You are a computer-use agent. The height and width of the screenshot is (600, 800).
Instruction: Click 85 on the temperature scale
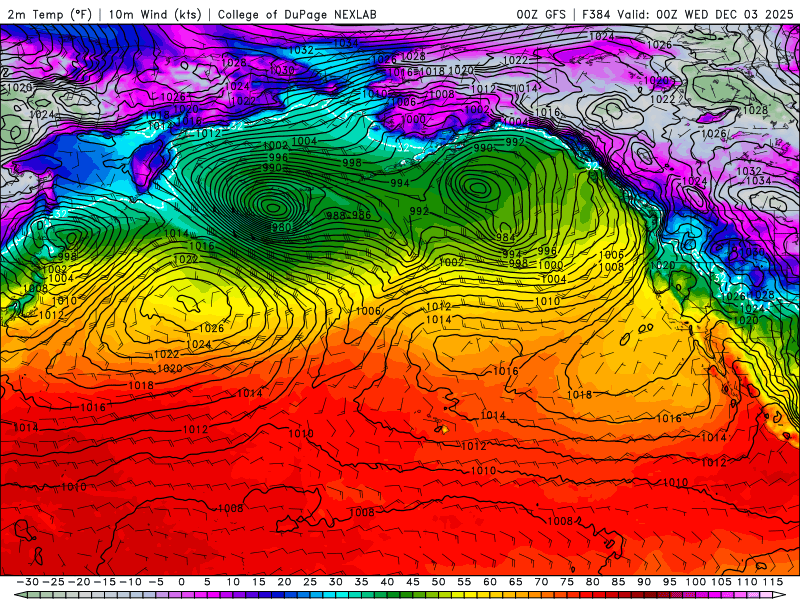point(618,582)
